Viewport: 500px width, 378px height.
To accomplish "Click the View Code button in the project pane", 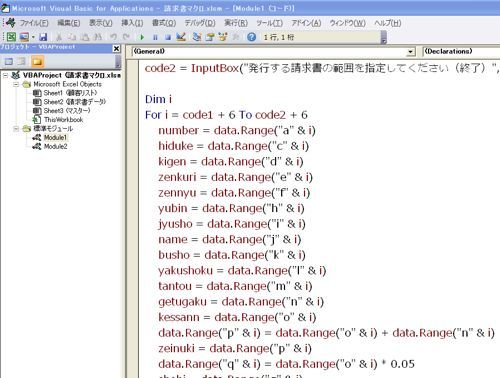I will [9, 62].
